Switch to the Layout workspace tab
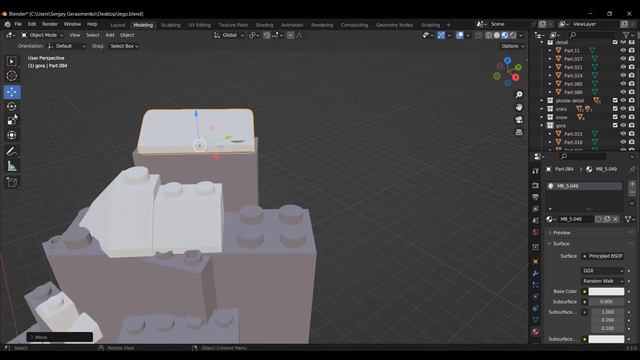Image resolution: width=640 pixels, height=360 pixels. pos(118,25)
